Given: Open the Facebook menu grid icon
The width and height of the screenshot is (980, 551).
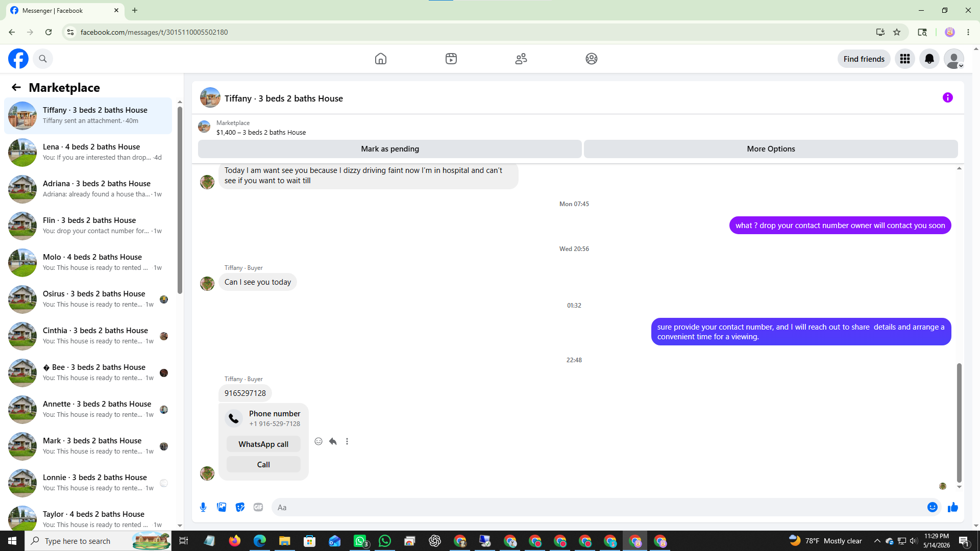Looking at the screenshot, I should pyautogui.click(x=905, y=59).
